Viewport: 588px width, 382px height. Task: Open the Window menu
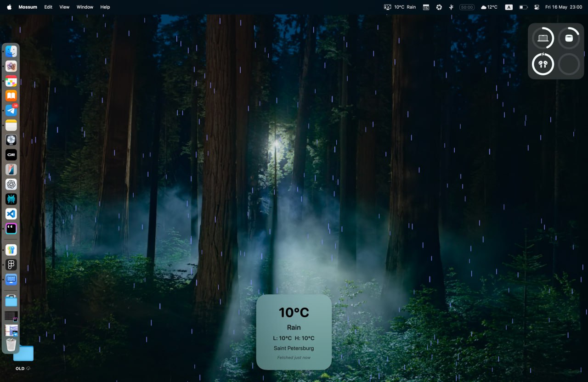85,7
